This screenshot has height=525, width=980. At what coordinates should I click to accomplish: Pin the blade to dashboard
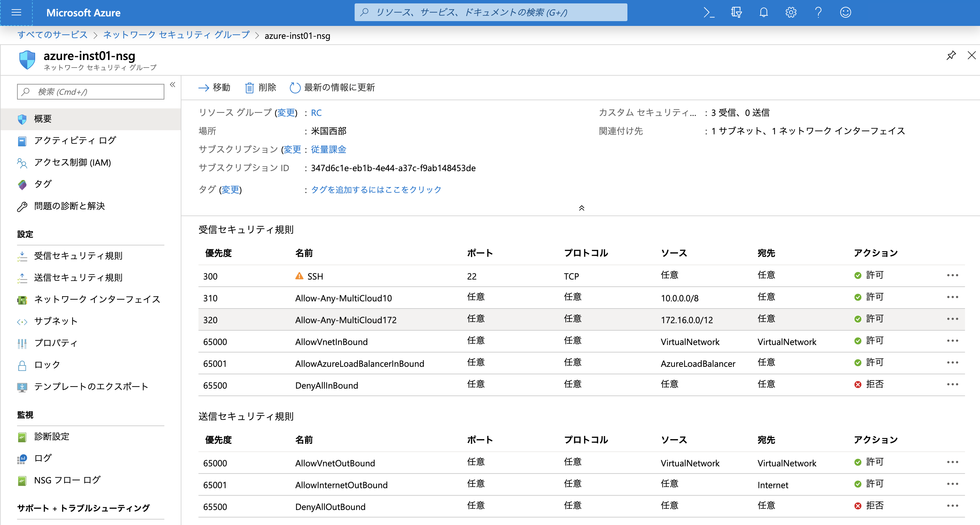tap(951, 55)
